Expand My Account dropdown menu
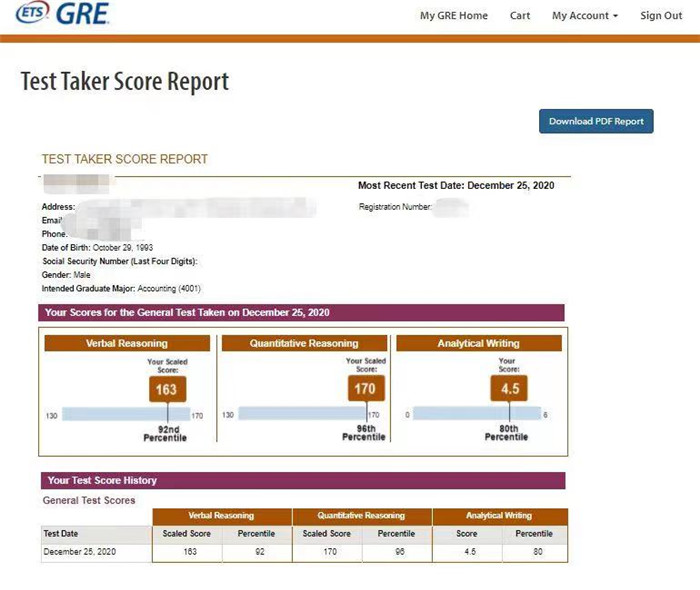This screenshot has width=700, height=590. point(584,16)
